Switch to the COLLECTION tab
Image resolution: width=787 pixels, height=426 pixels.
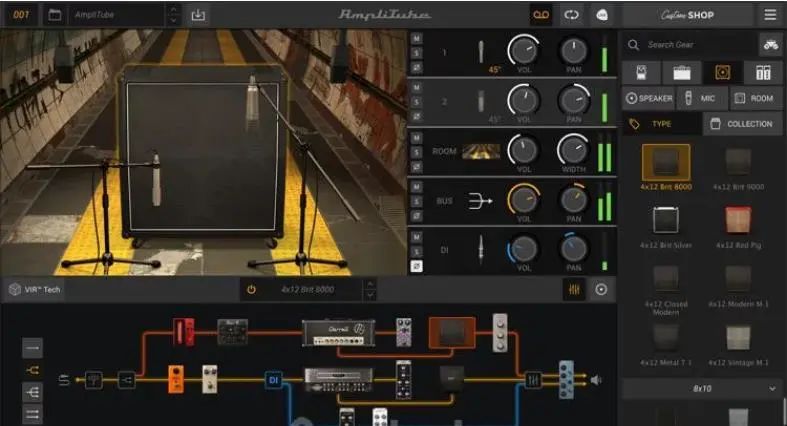pyautogui.click(x=741, y=124)
